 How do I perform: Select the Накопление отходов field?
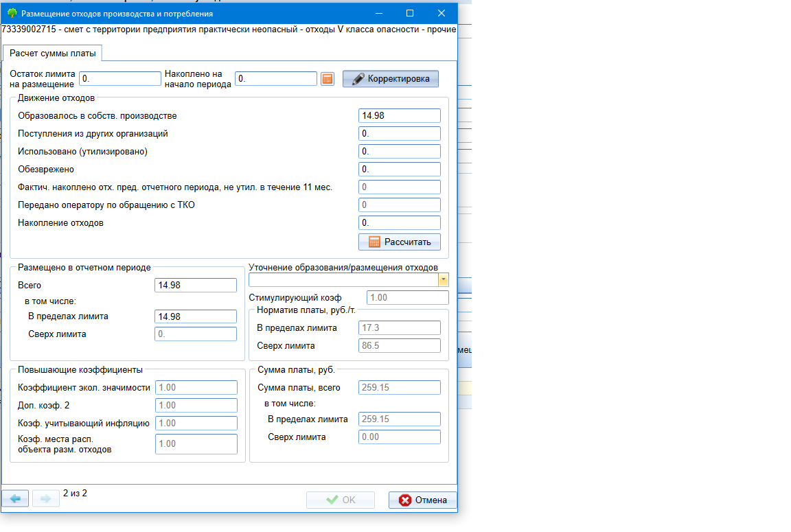tap(399, 223)
